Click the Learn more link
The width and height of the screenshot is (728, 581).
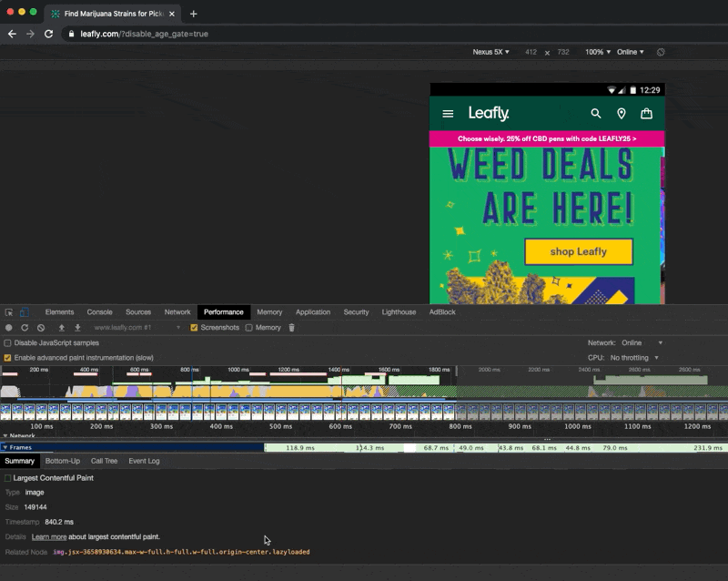pos(49,537)
